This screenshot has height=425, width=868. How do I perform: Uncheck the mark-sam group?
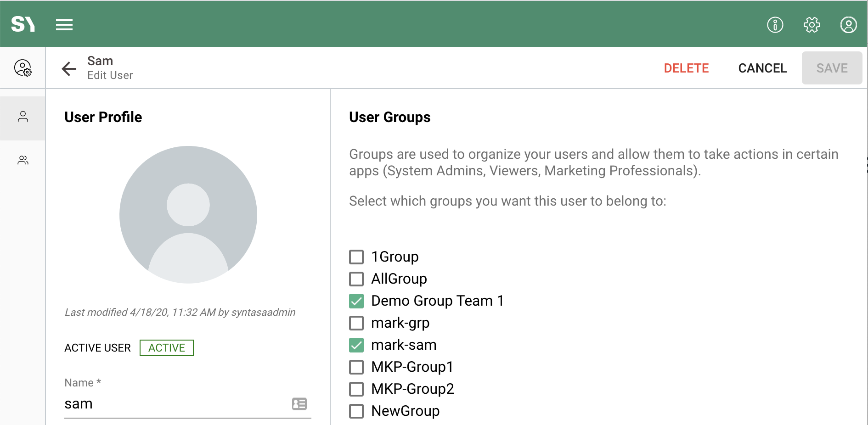356,345
